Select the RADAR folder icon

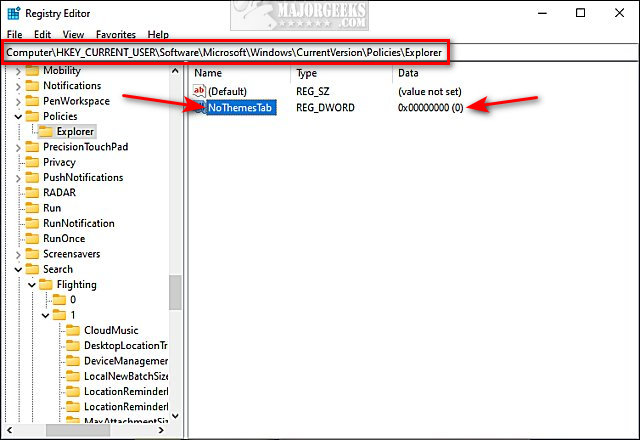32,192
